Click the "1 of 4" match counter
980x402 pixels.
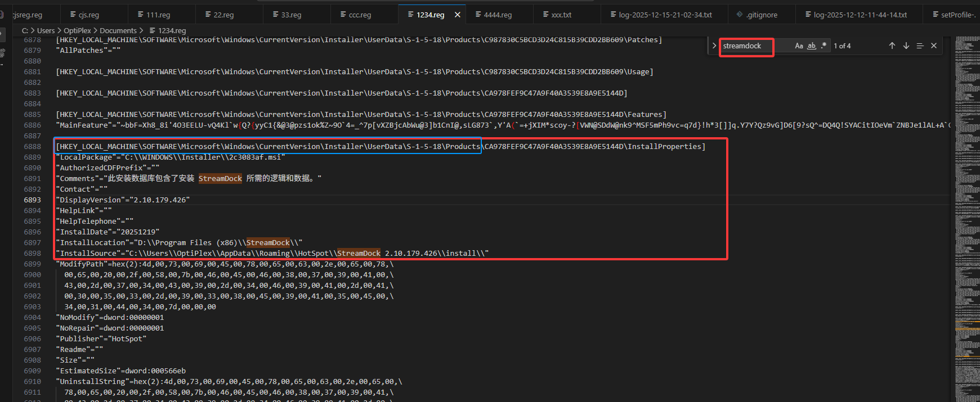(x=842, y=46)
